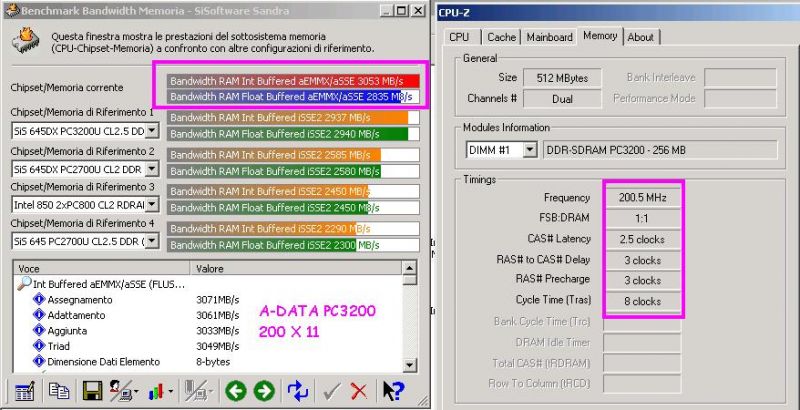800x410 pixels.
Task: Click the 8-bytes value
Action: click(x=213, y=362)
